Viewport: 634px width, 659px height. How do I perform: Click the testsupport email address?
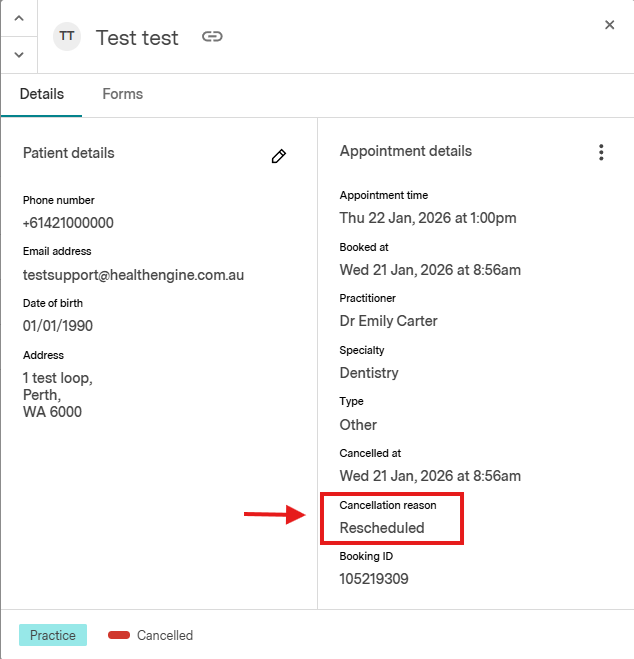tap(133, 275)
